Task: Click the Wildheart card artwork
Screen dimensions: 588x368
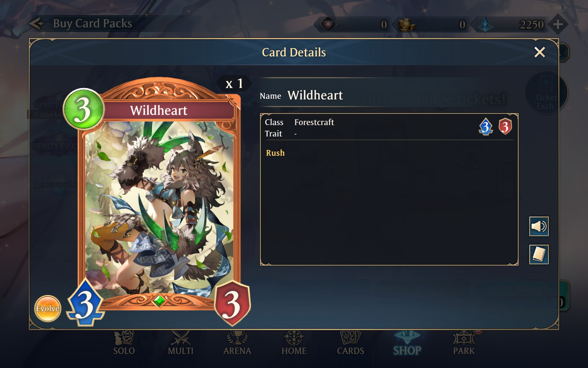Action: tap(159, 207)
